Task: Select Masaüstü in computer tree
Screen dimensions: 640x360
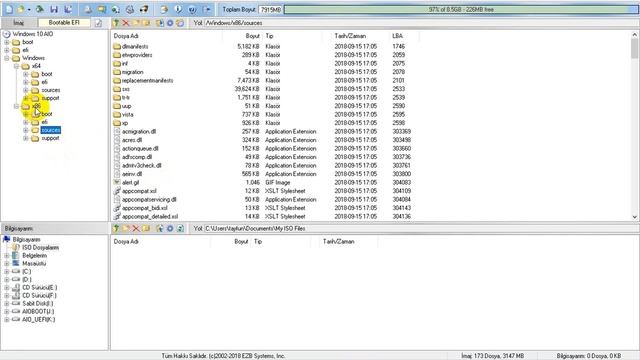Action: point(34,264)
